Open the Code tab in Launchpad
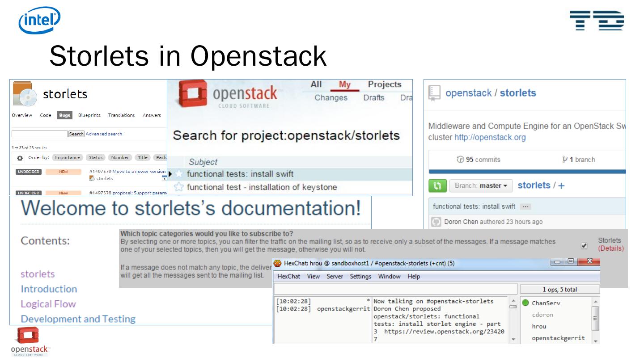644x362 pixels. pyautogui.click(x=46, y=115)
